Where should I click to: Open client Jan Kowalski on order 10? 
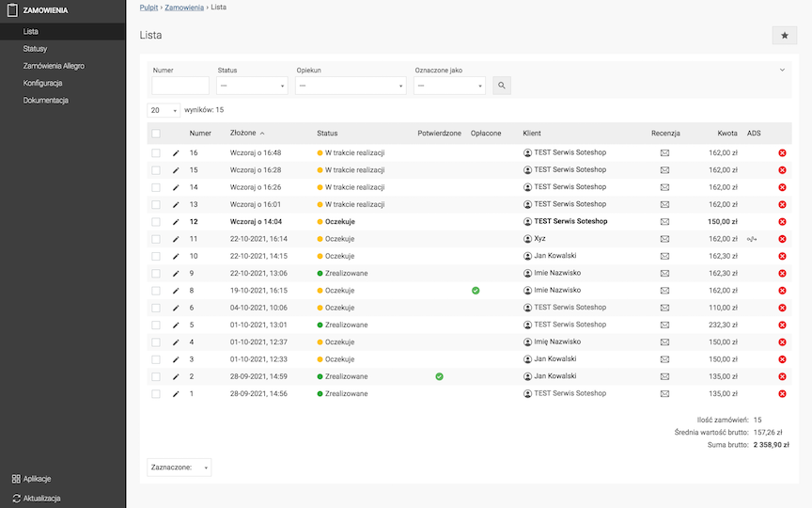click(555, 256)
